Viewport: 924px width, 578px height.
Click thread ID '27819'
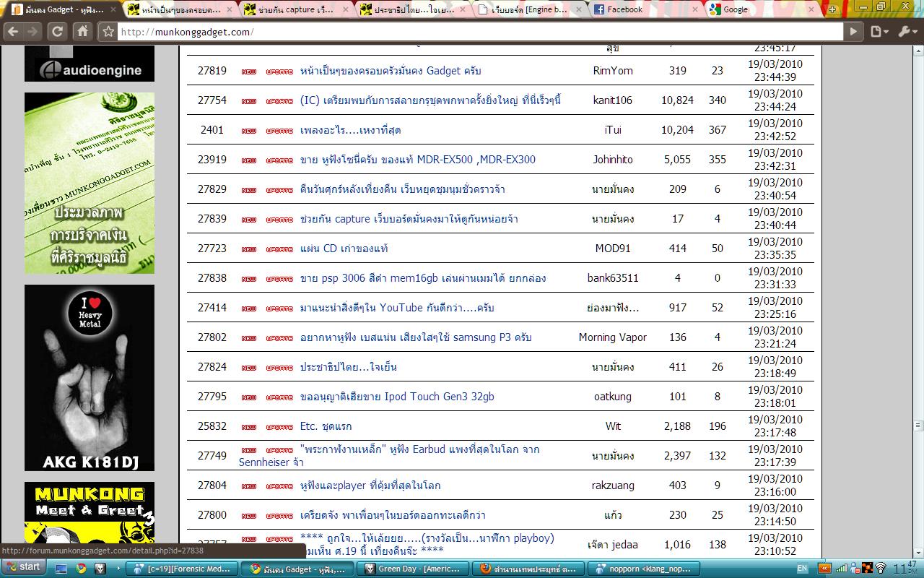(x=212, y=71)
